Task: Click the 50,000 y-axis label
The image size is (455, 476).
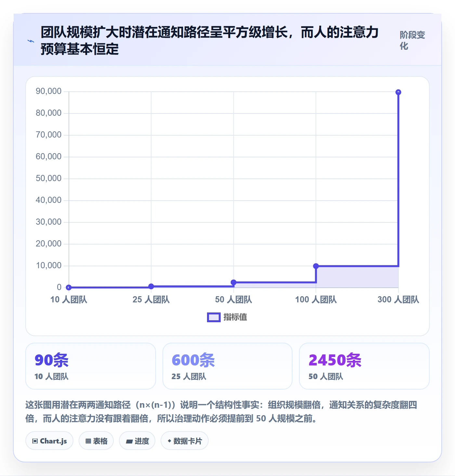Action: click(49, 178)
